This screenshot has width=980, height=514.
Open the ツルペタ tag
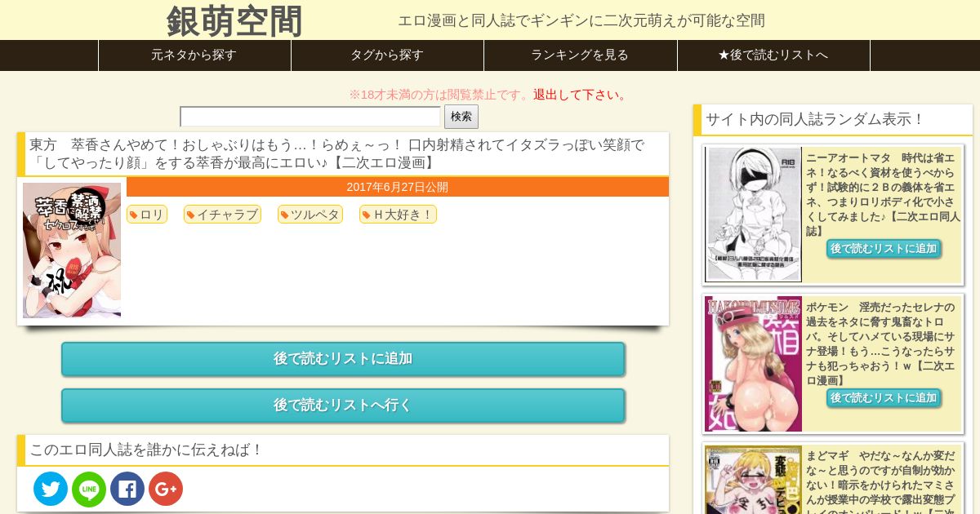point(310,215)
